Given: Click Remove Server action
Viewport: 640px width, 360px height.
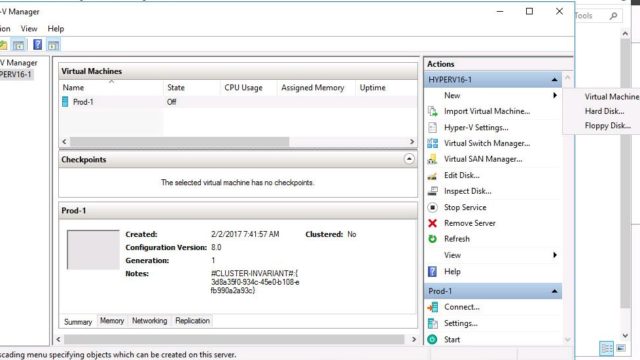Looking at the screenshot, I should click(469, 223).
